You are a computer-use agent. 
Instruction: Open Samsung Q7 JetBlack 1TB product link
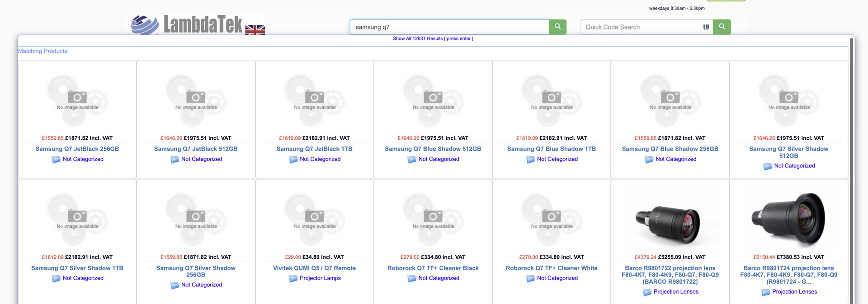coord(314,149)
